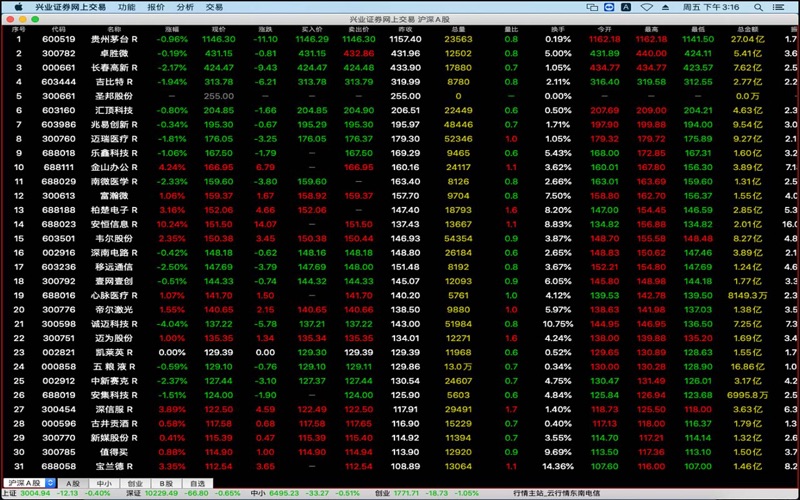
Task: Open the Wi-Fi status menu
Action: pyautogui.click(x=647, y=7)
